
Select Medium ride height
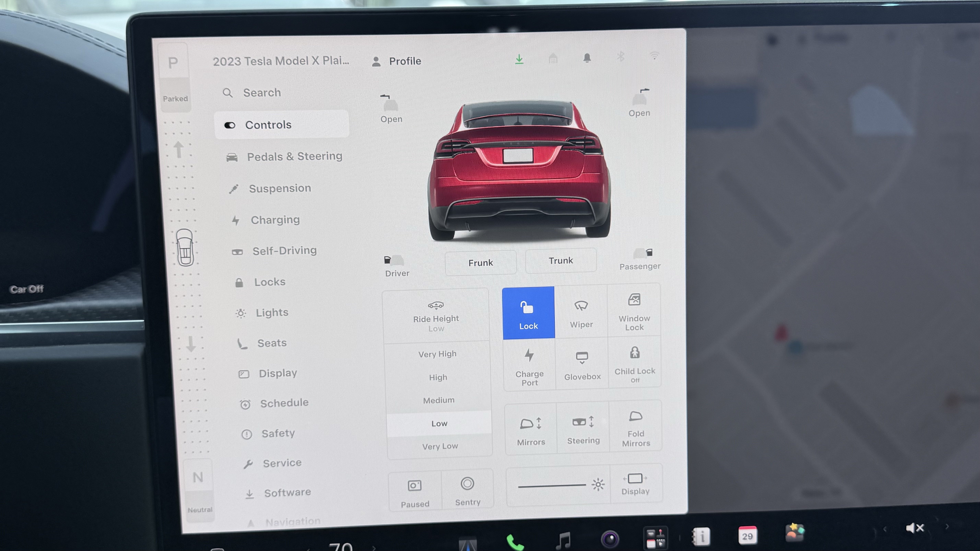[439, 400]
